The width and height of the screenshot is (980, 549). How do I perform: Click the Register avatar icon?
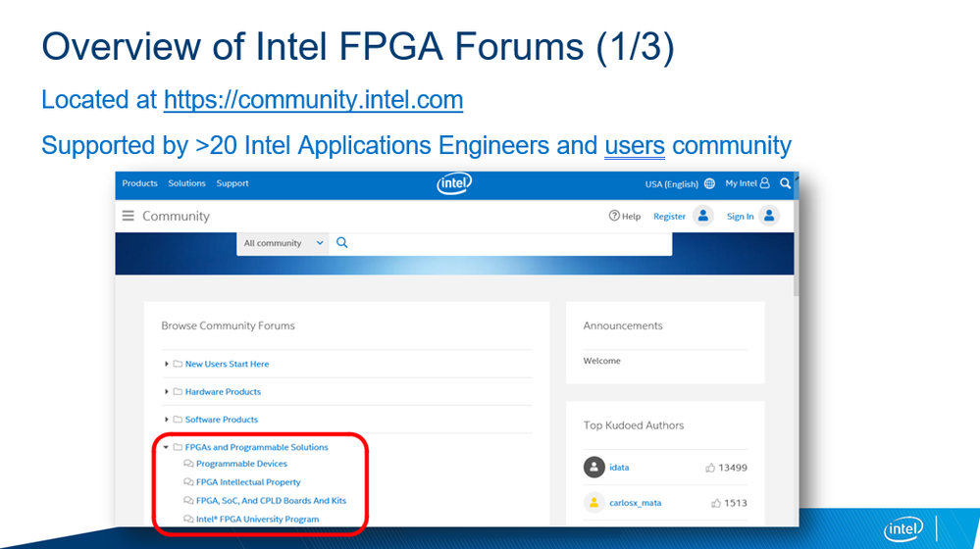point(702,216)
